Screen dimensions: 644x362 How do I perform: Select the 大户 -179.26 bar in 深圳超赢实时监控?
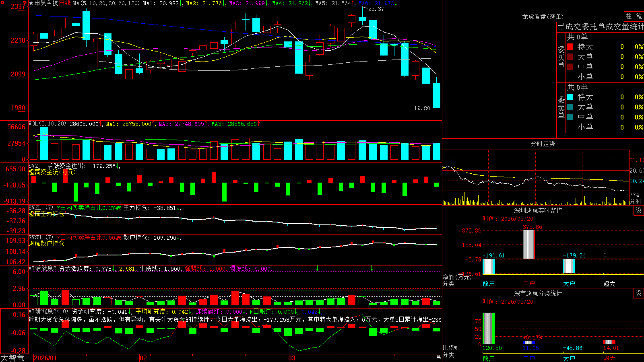(x=569, y=266)
